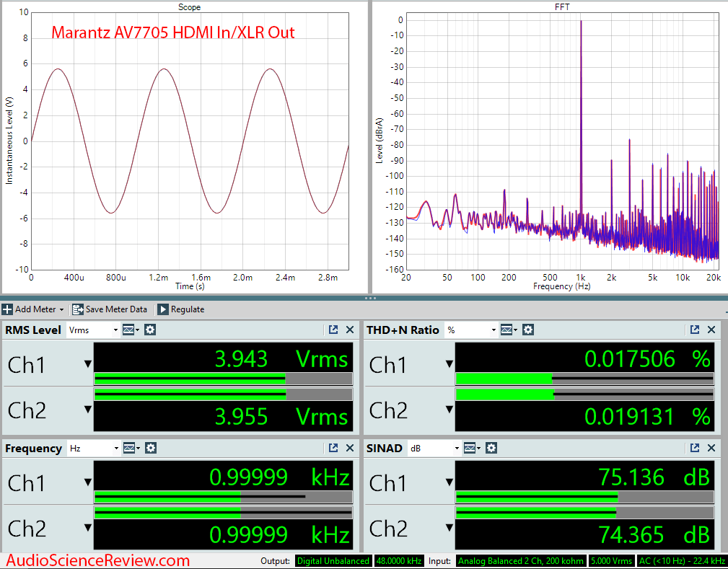The image size is (728, 569).
Task: Open THD+N Ratio settings gear
Action: point(528,330)
